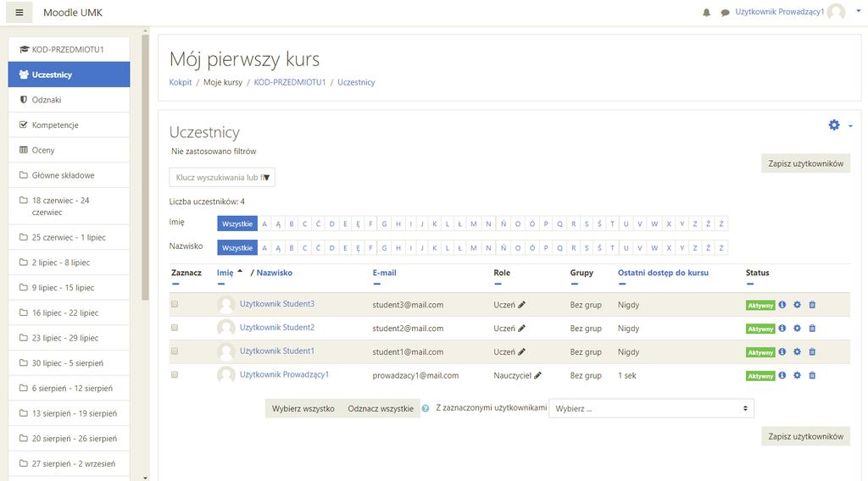The width and height of the screenshot is (868, 481).
Task: Click the Wybierz wszystko button
Action: click(303, 408)
